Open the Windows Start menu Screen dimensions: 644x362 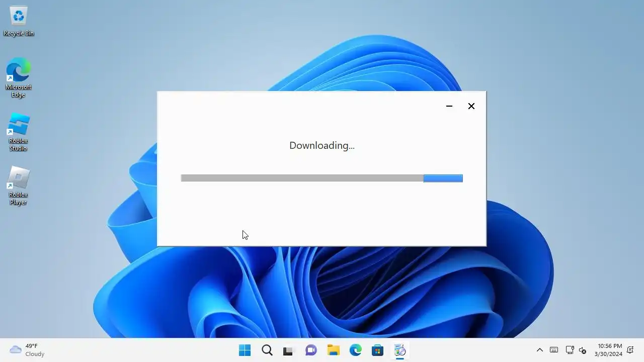click(245, 350)
